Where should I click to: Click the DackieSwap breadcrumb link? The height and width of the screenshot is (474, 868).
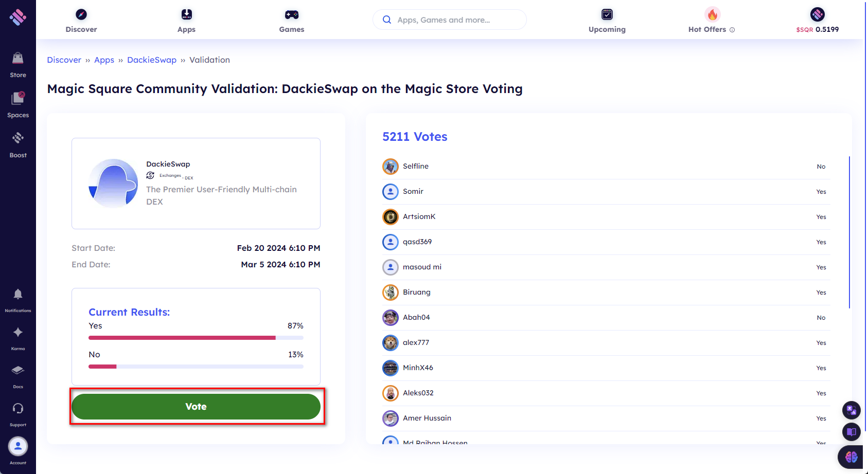[x=152, y=60]
